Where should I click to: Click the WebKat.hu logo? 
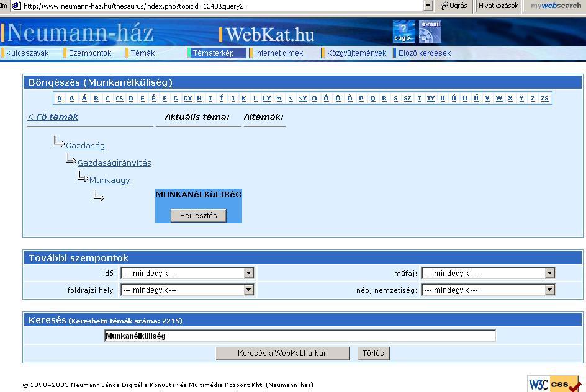coord(267,34)
